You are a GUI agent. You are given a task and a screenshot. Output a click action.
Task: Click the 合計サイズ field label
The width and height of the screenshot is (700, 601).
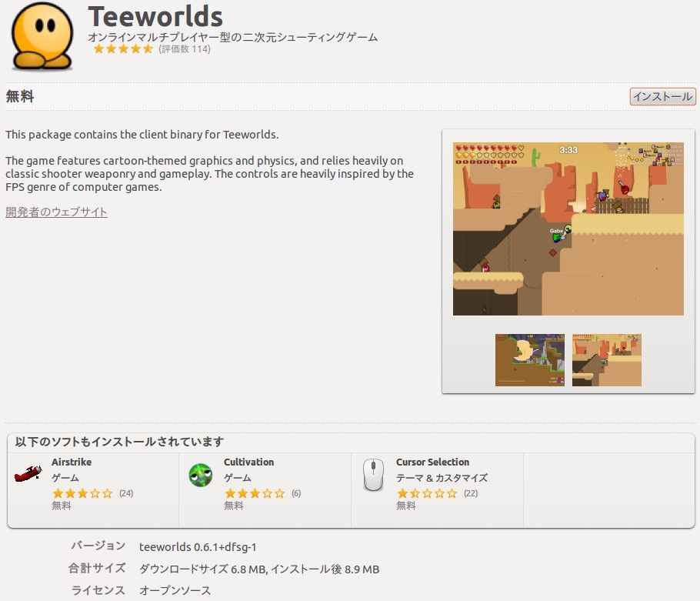[x=97, y=568]
